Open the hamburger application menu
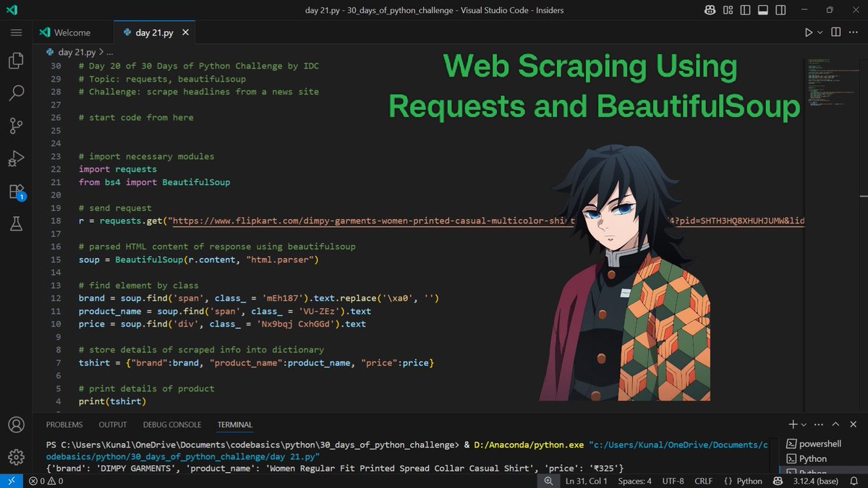The height and width of the screenshot is (488, 868). click(16, 33)
